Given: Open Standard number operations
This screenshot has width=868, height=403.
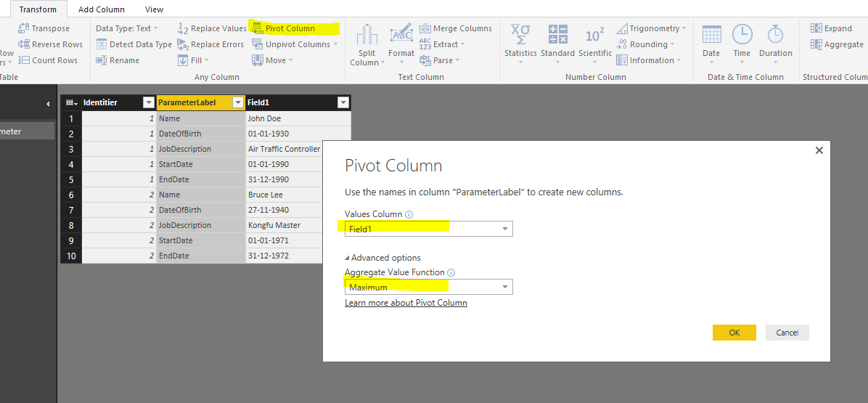Looking at the screenshot, I should tap(557, 44).
